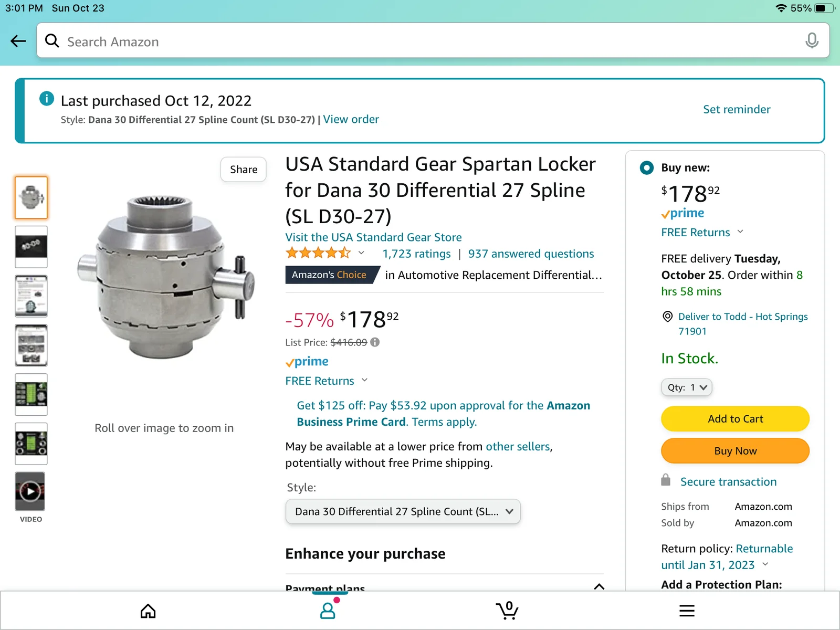Click the List Price info icon
This screenshot has width=840, height=630.
pyautogui.click(x=375, y=342)
